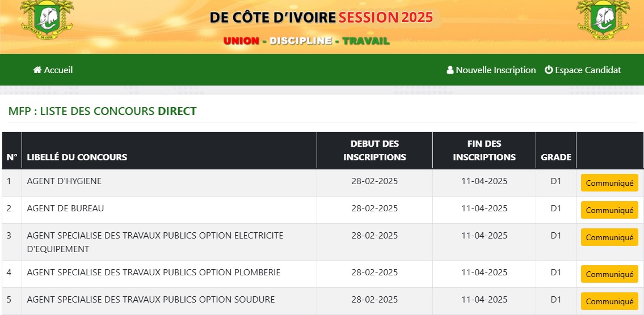644x315 pixels.
Task: Show Communiqué for option Plomberie
Action: (609, 274)
